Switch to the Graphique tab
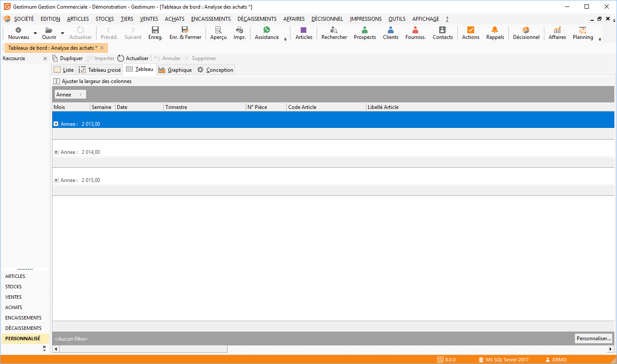Viewport: 617px width, 364px height. [175, 70]
